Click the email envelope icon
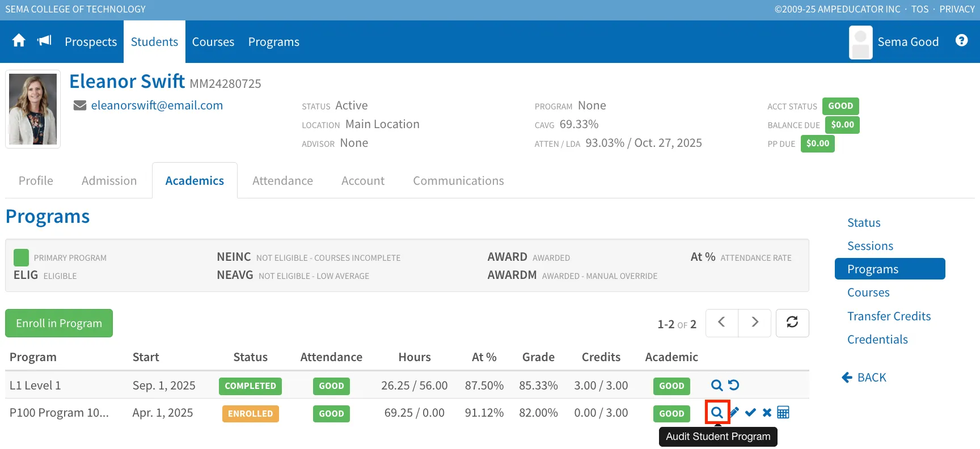The width and height of the screenshot is (980, 449). (x=80, y=105)
